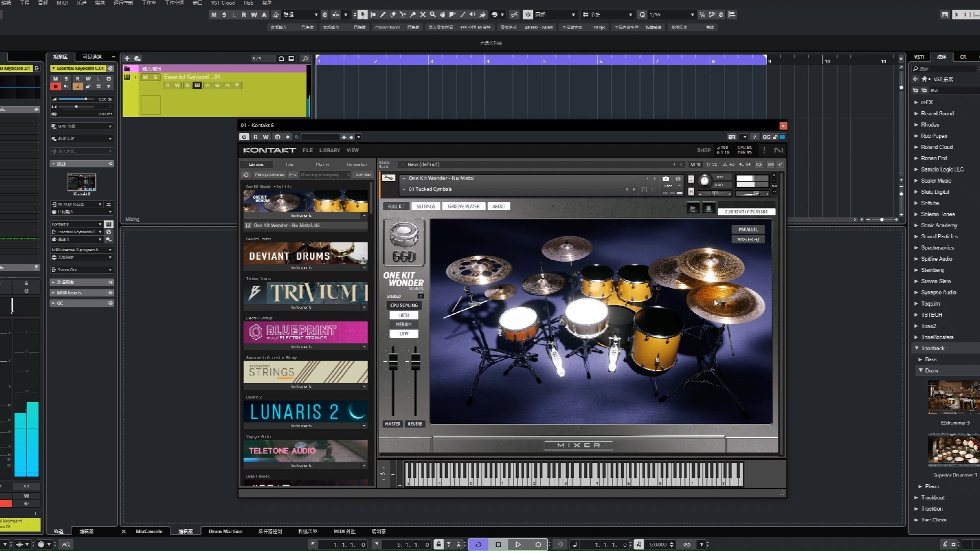The height and width of the screenshot is (551, 980).
Task: Click the Kontakt exclamation warning icon
Action: tap(764, 150)
